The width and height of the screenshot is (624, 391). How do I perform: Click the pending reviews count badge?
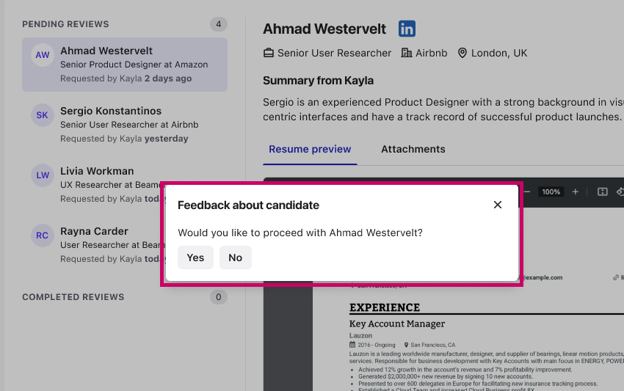[218, 24]
